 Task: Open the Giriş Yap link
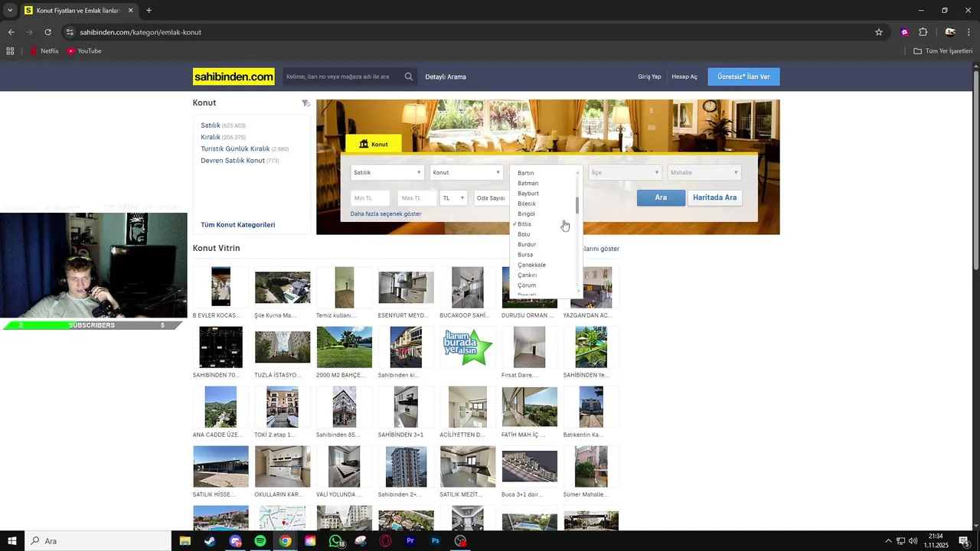pos(649,77)
